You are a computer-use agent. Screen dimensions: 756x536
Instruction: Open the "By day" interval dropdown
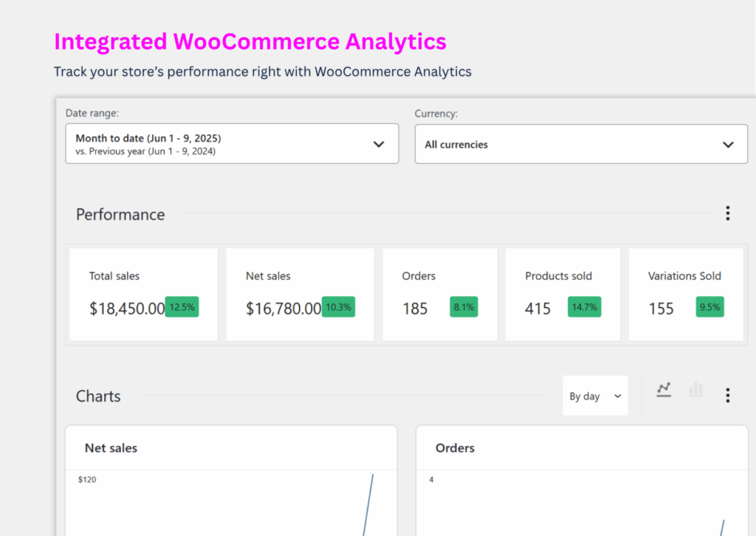coord(595,396)
